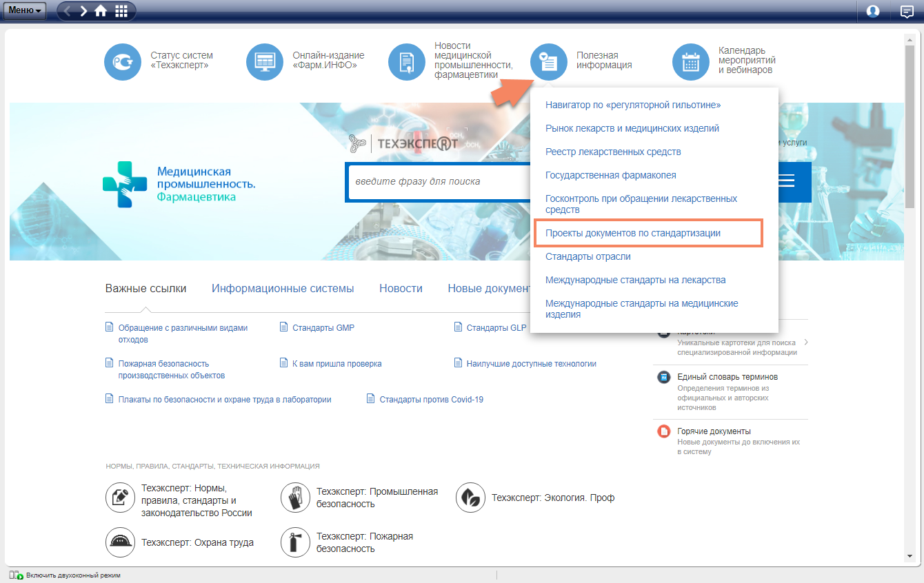
Task: Click the Пожарная безопасность extinguisher icon
Action: (x=295, y=542)
